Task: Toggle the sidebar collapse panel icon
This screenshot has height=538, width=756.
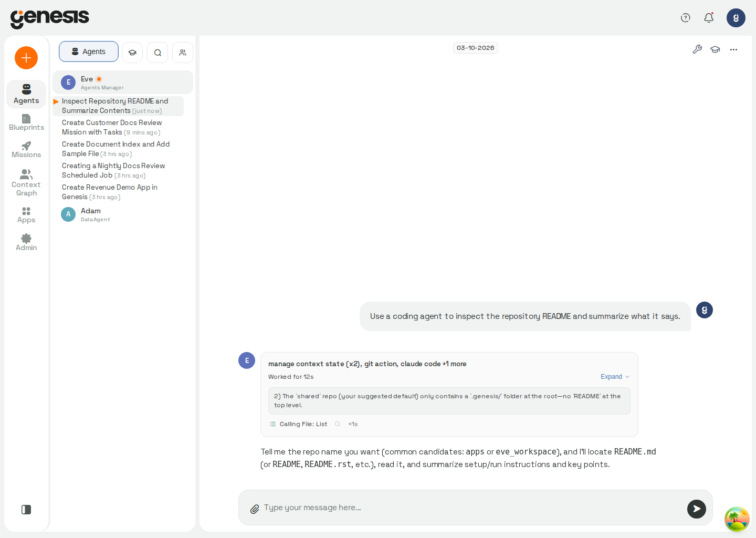Action: point(26,510)
